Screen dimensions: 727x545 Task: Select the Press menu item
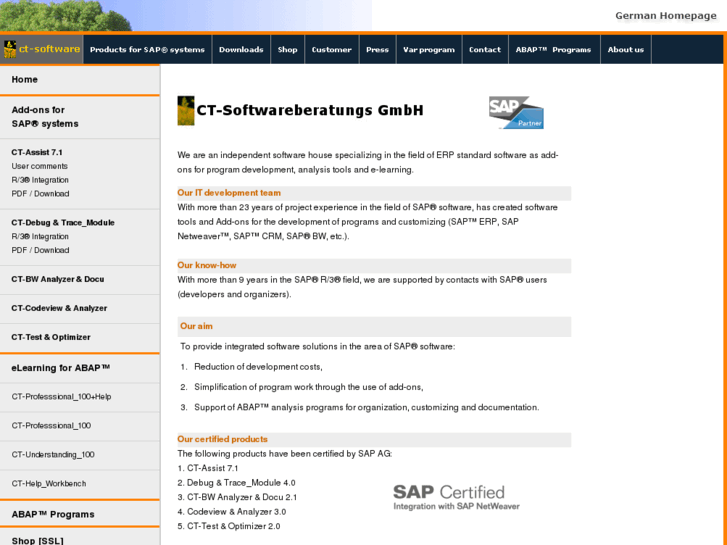[x=377, y=50]
